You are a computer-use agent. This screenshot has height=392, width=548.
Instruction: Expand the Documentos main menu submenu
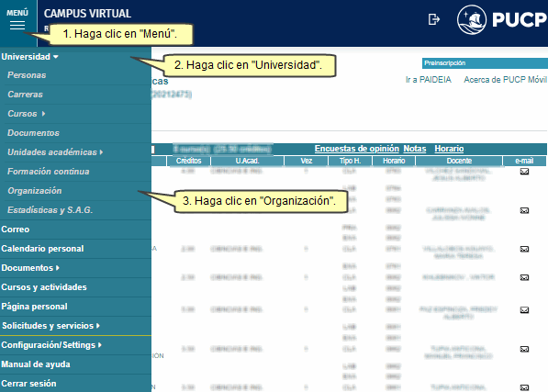pos(58,268)
